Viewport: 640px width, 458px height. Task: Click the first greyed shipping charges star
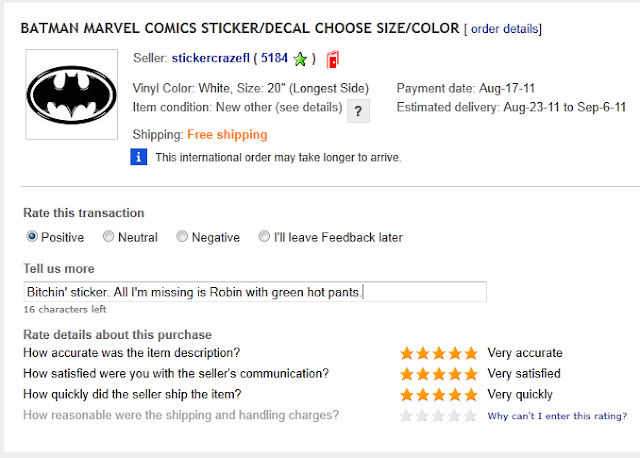406,416
